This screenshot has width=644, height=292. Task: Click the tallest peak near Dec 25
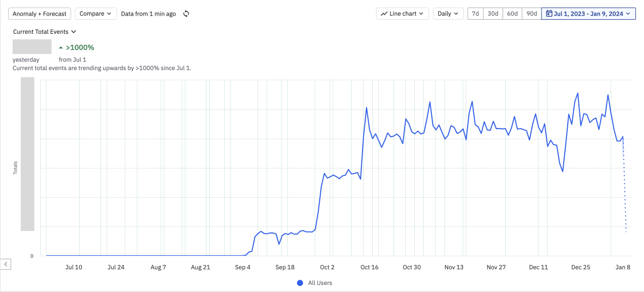[577, 94]
